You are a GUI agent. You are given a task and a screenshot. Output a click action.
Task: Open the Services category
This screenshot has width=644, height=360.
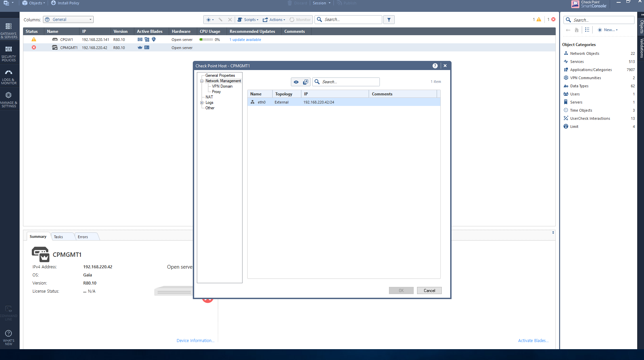point(599,62)
